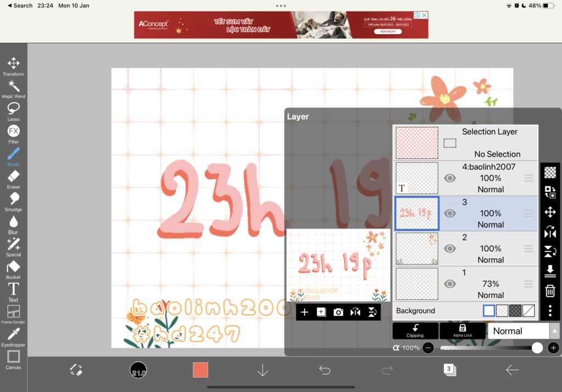Select layer 3 thumbnail '23h 19p'
The height and width of the screenshot is (392, 562).
click(x=417, y=213)
